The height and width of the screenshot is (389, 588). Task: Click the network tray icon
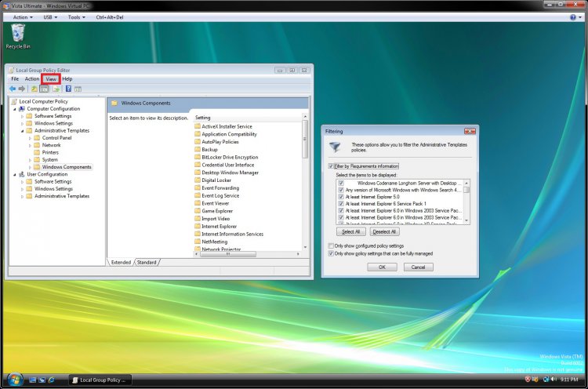point(546,380)
